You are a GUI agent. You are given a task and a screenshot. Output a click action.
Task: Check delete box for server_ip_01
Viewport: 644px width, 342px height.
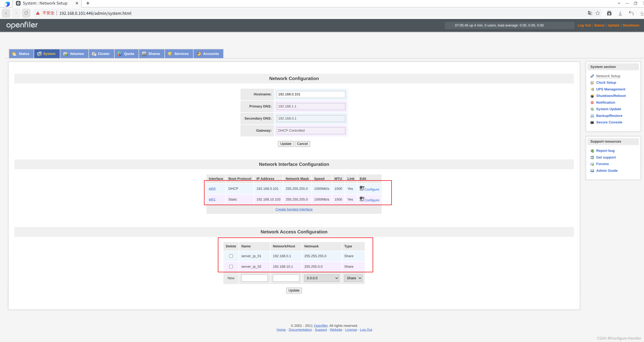pyautogui.click(x=231, y=256)
